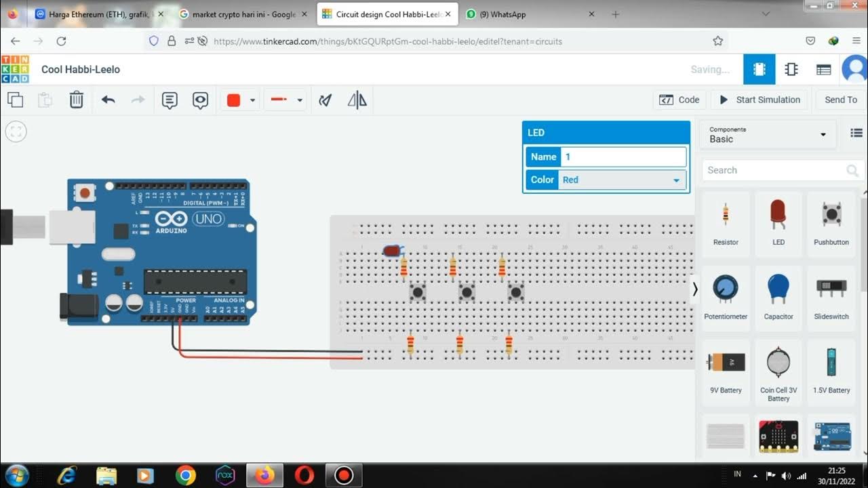Open the Notes tool
The height and width of the screenshot is (488, 868).
pos(170,100)
